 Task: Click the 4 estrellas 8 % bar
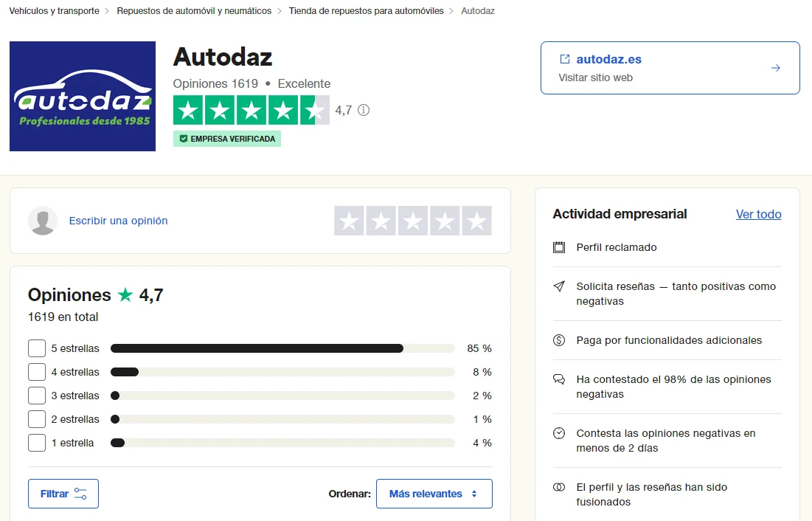coord(282,372)
